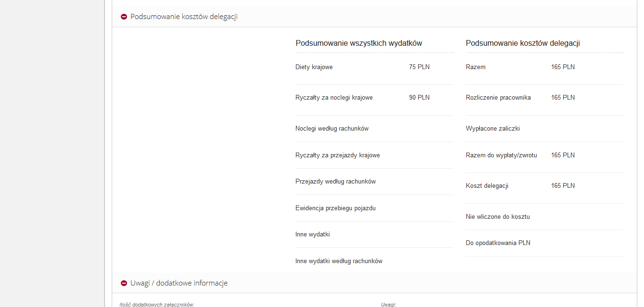This screenshot has width=644, height=307.
Task: Select Ryczałty za przejazdy krajowe row
Action: point(338,155)
